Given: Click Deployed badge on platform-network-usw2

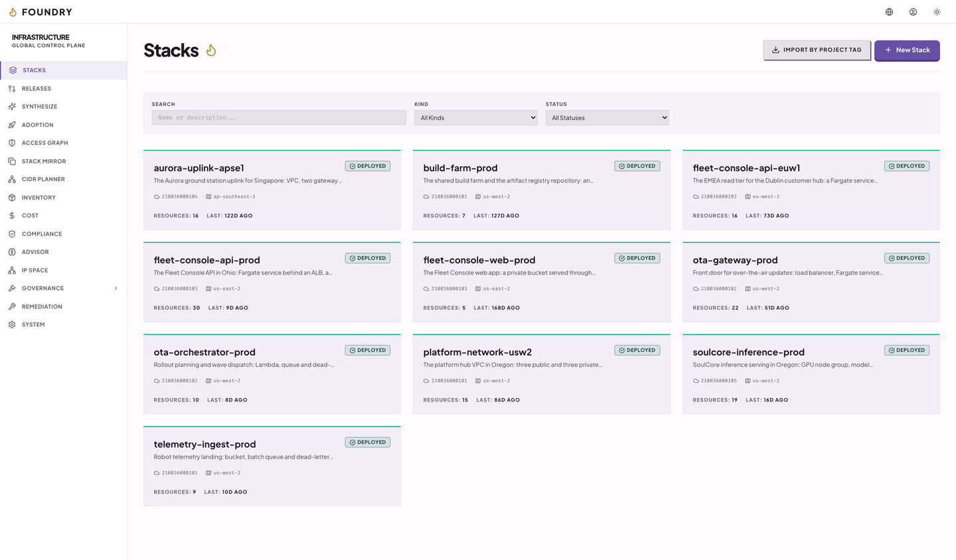Looking at the screenshot, I should coord(637,350).
